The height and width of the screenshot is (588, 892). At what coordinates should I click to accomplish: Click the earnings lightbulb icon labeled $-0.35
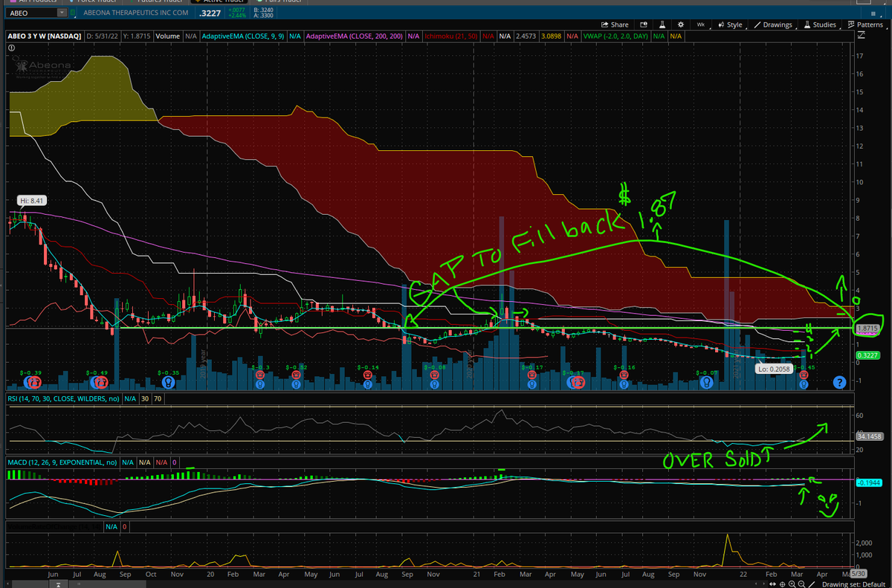(x=168, y=381)
